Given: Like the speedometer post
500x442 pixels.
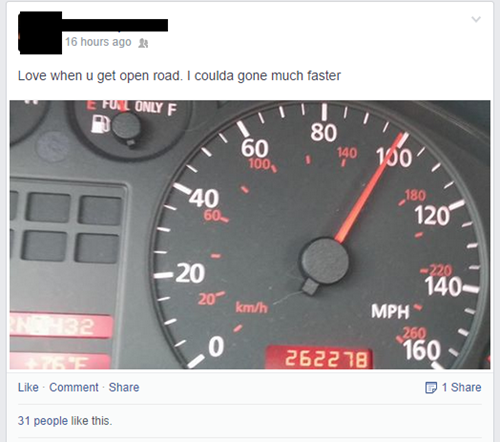Looking at the screenshot, I should (x=28, y=387).
